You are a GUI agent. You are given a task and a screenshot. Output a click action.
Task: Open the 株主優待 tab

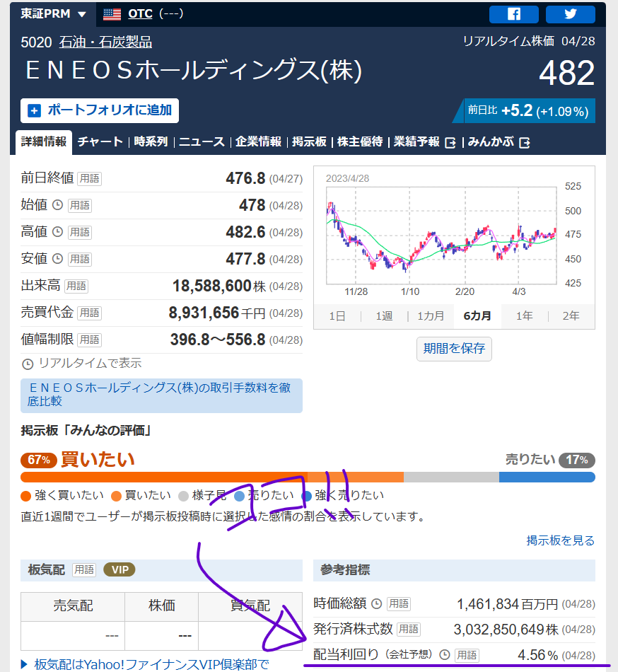click(360, 142)
